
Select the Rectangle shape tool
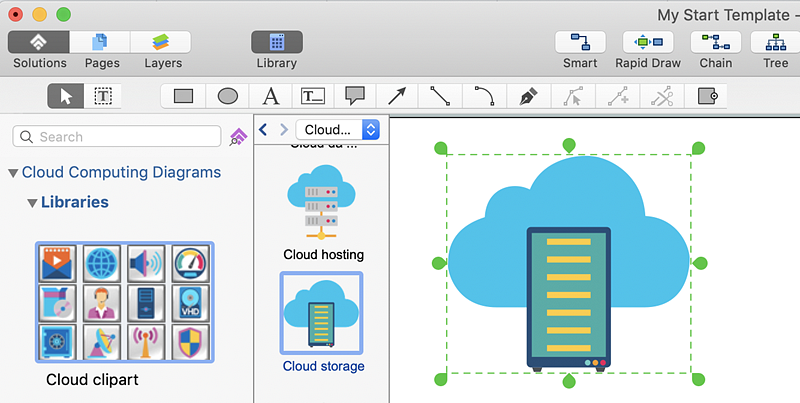point(183,96)
